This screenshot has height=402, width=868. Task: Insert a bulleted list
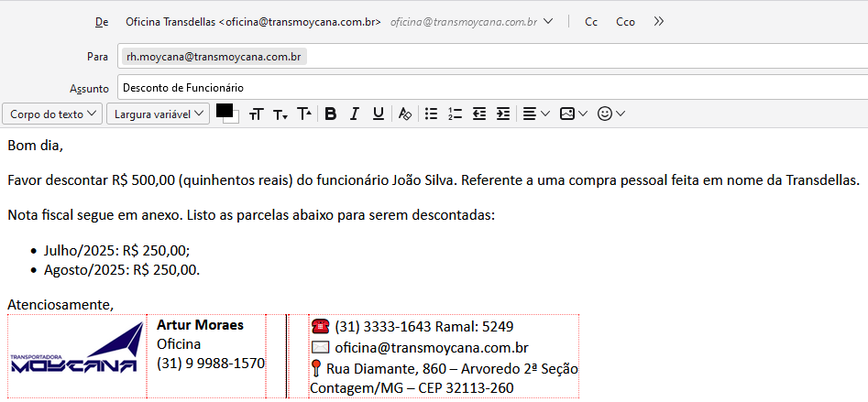pos(432,114)
